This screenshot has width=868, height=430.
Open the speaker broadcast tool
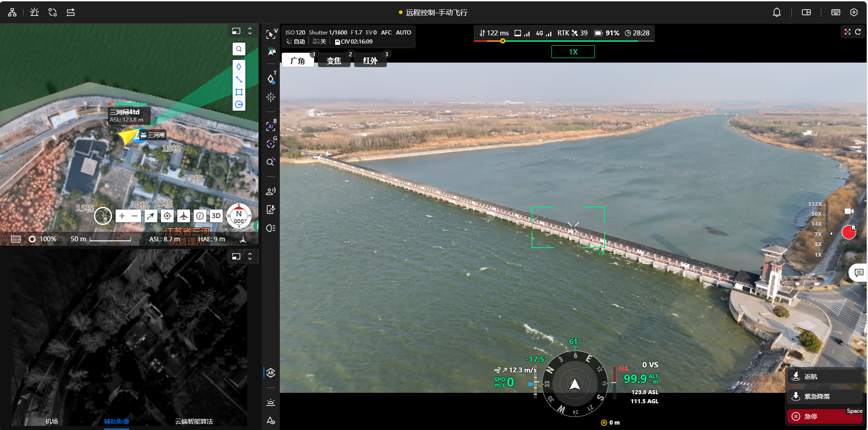click(x=271, y=191)
